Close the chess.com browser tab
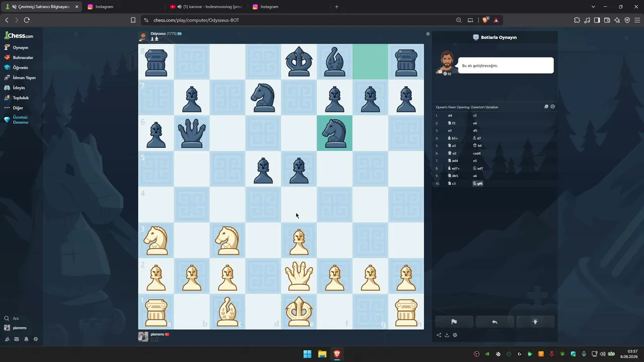This screenshot has width=644, height=362. pos(76,7)
